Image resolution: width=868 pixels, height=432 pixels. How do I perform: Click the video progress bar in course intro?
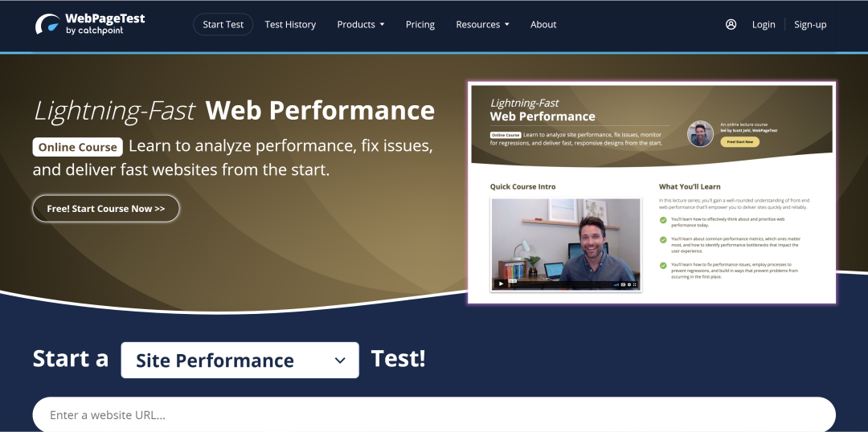(561, 284)
